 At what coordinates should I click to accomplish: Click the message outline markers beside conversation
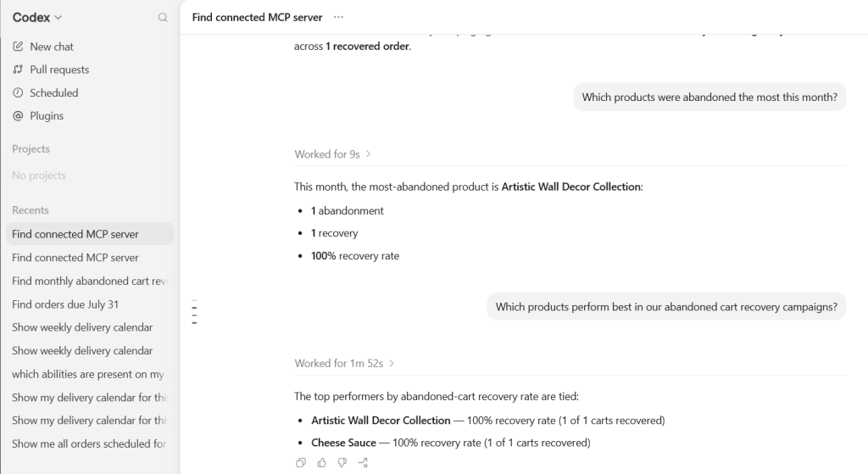click(194, 312)
